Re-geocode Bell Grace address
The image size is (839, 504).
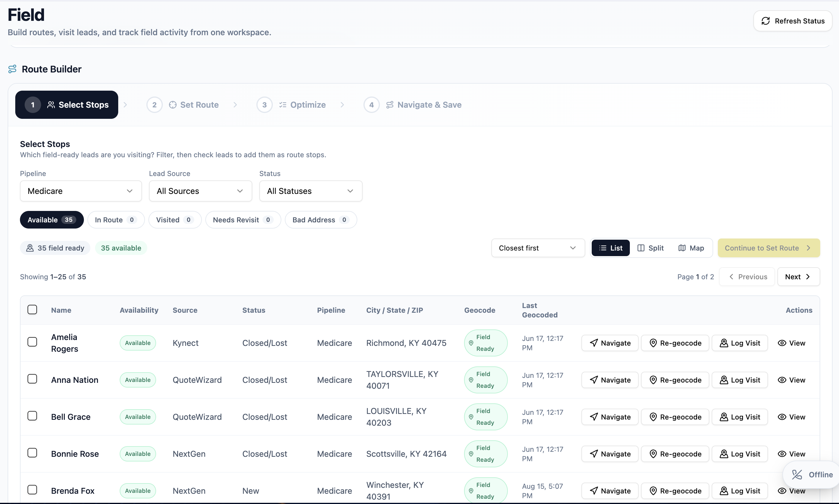pyautogui.click(x=675, y=417)
